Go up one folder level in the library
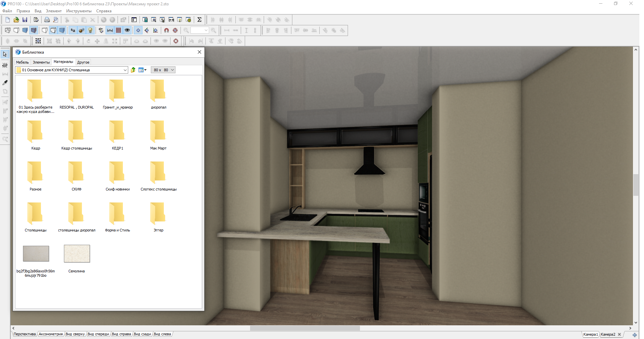Viewport: 644px width, 339px height. click(x=133, y=70)
